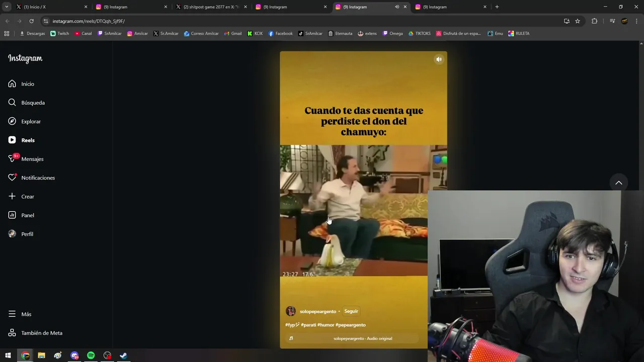The height and width of the screenshot is (362, 644).
Task: Open Explorar in the sidebar
Action: tap(25, 122)
